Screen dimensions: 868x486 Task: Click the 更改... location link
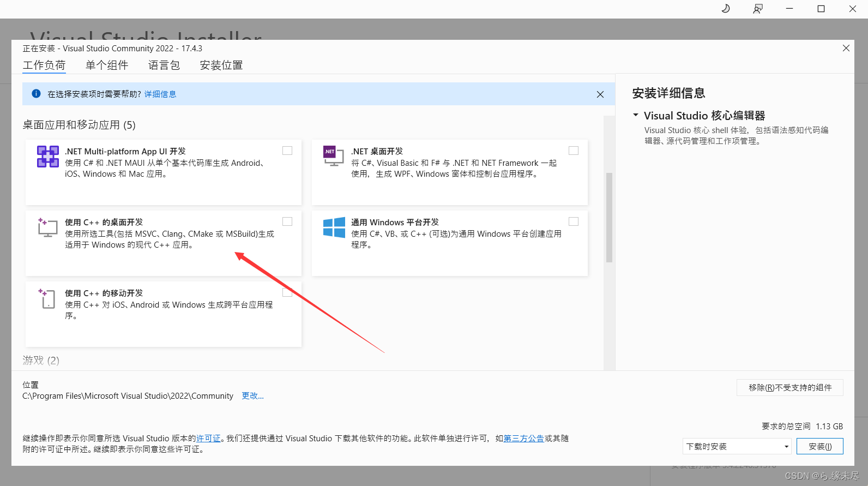click(x=252, y=396)
